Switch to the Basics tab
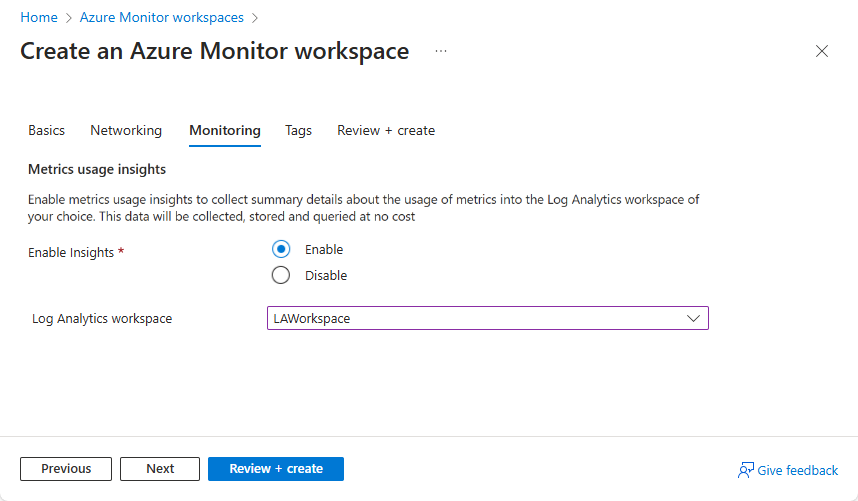 coord(46,130)
